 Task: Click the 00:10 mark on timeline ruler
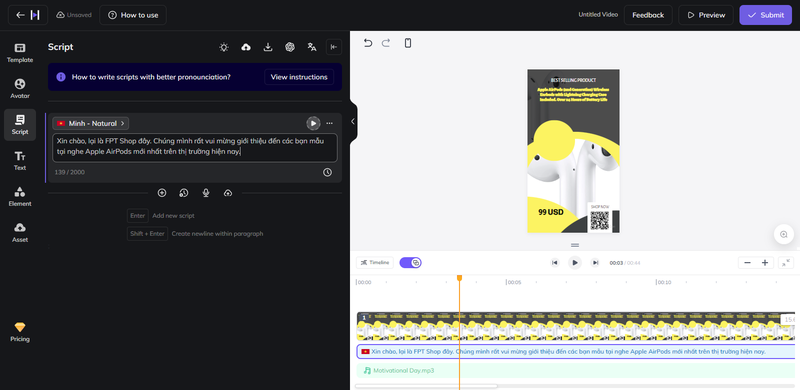(663, 282)
